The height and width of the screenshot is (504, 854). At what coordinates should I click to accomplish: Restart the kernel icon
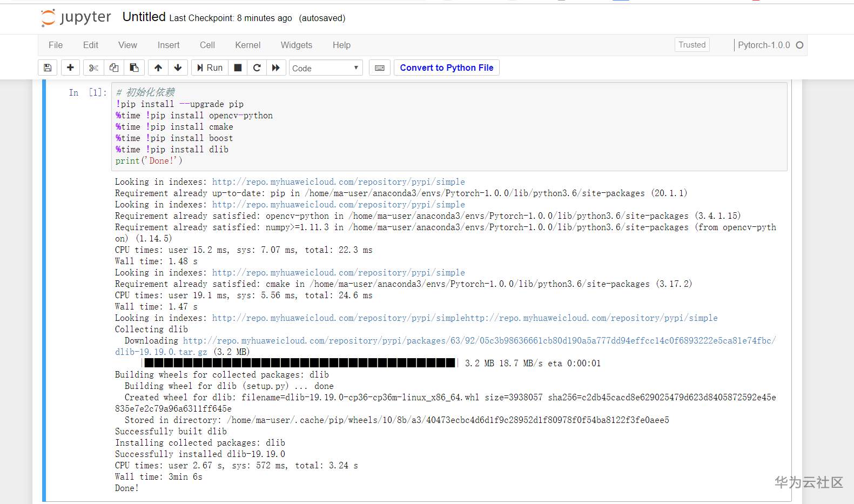257,68
